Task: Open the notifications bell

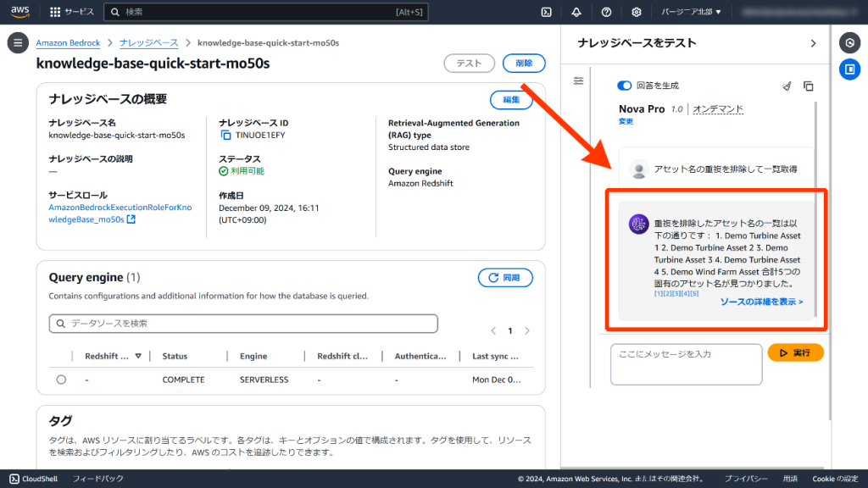Action: [576, 12]
